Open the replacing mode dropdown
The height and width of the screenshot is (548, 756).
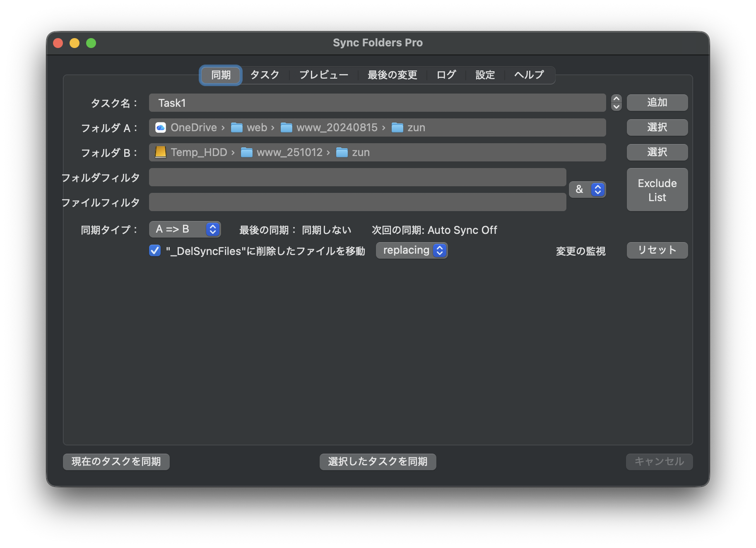(412, 250)
